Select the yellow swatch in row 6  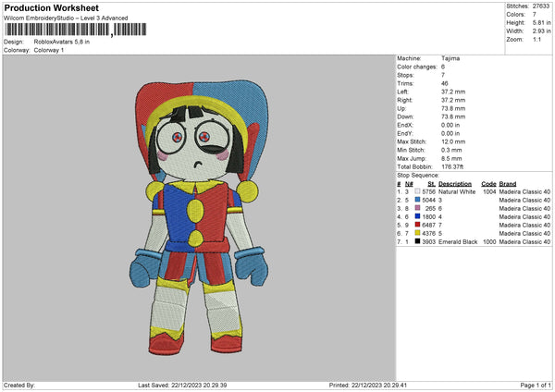pos(418,233)
